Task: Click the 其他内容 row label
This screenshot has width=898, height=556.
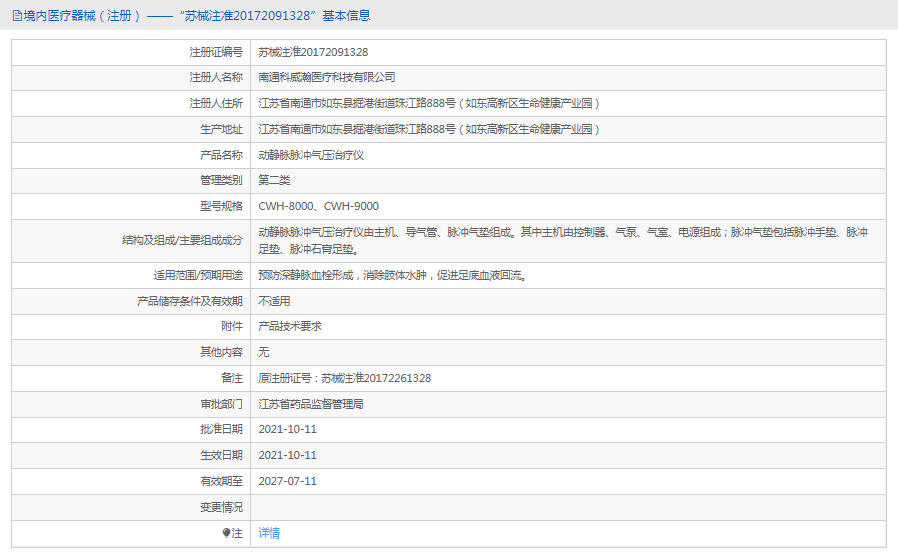Action: (221, 352)
